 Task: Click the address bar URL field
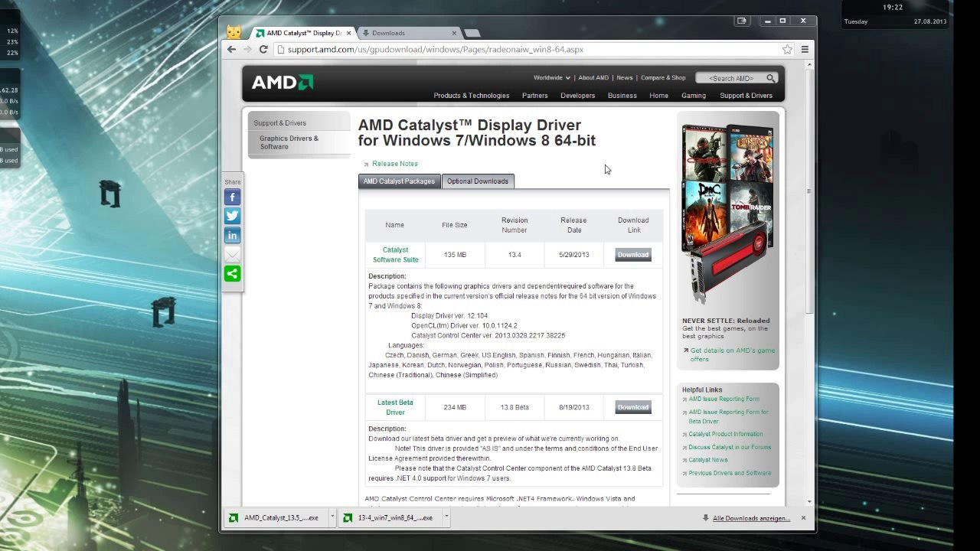(528, 49)
